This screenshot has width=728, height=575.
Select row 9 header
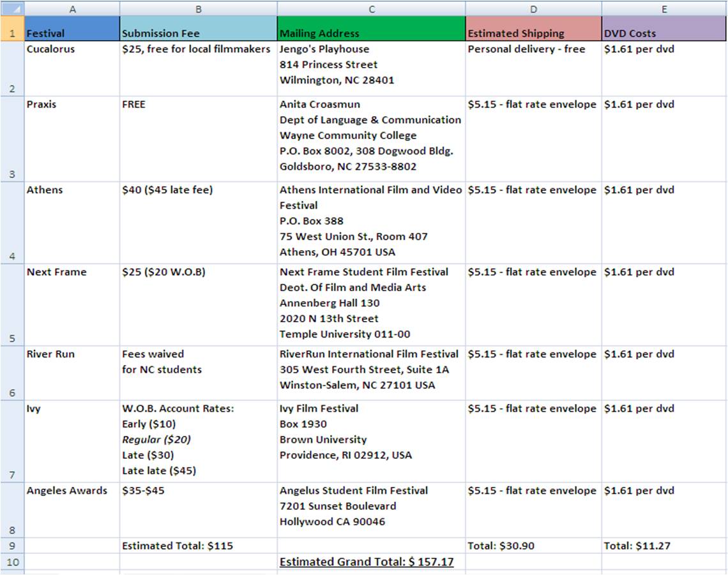pos(12,546)
